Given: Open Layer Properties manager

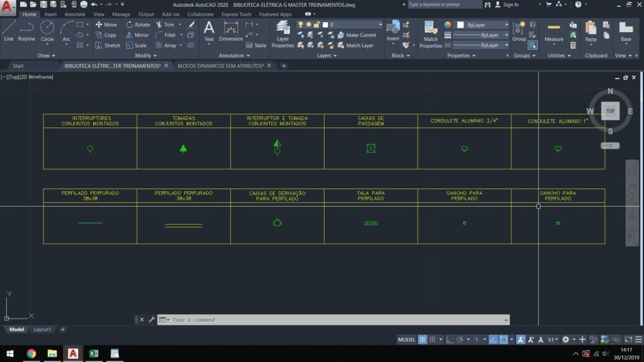Looking at the screenshot, I should pyautogui.click(x=282, y=34).
